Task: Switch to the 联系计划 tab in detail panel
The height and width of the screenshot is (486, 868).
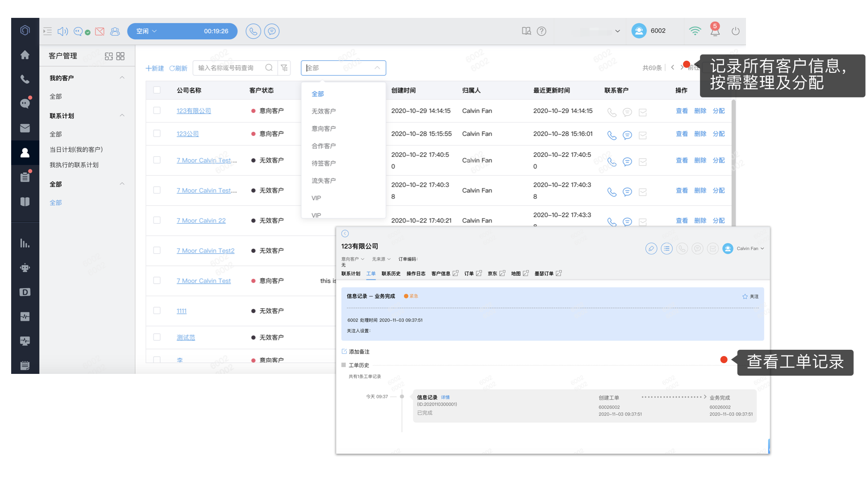Action: point(351,273)
